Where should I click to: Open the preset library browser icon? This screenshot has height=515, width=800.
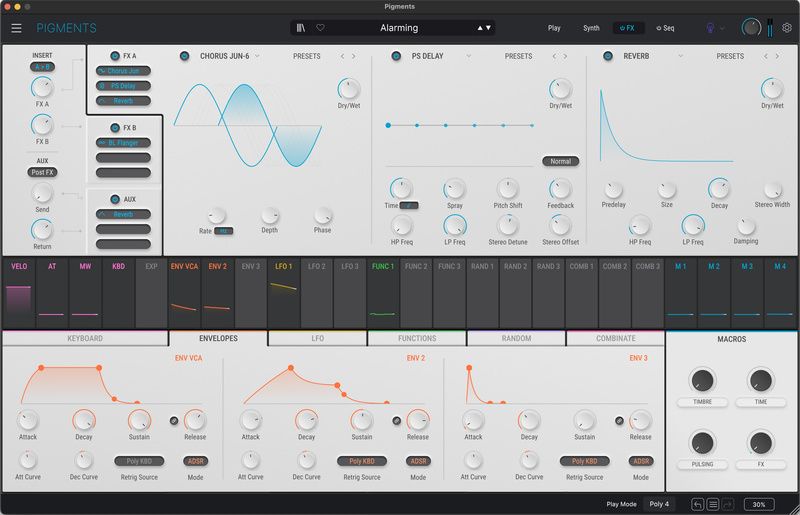pos(301,28)
